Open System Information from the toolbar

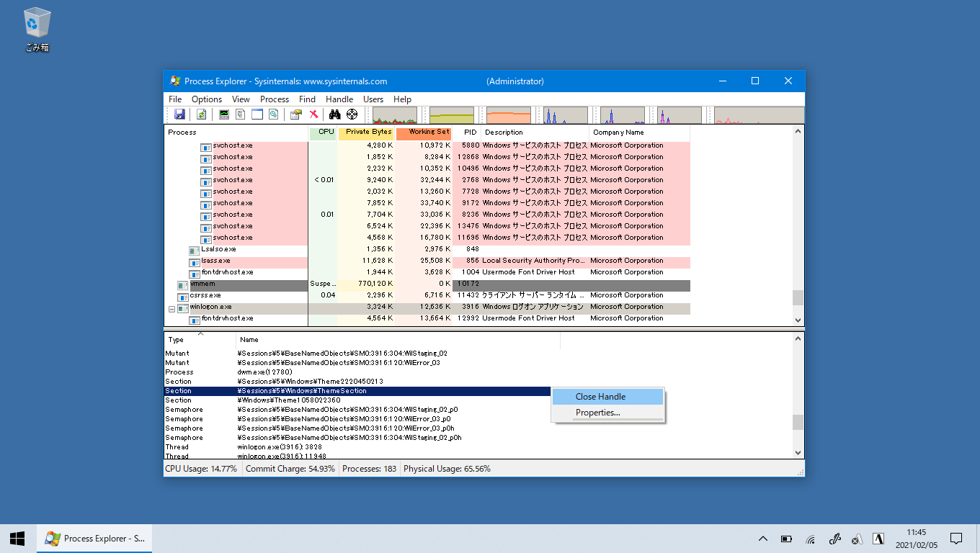pos(224,114)
